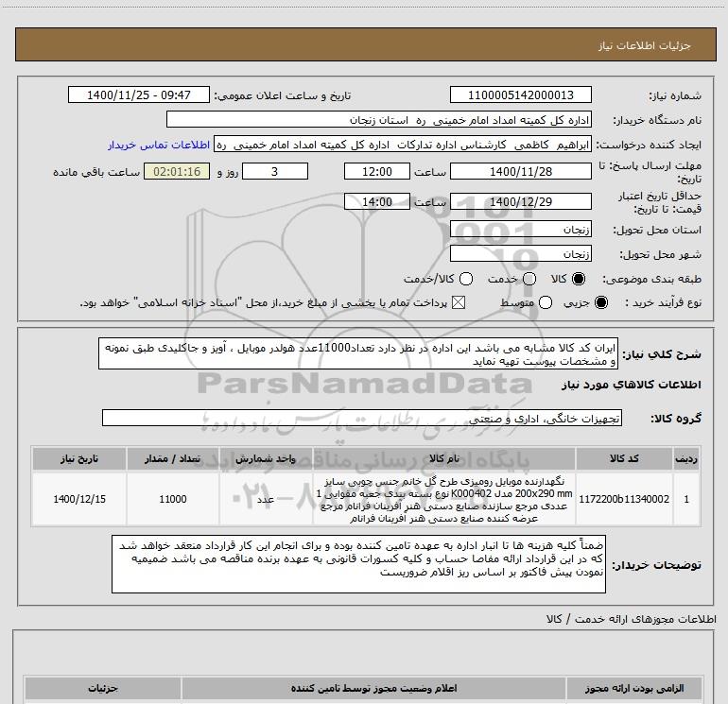The width and height of the screenshot is (728, 704).
Task: Click the countdown timer 02:01:16
Action: tap(177, 171)
